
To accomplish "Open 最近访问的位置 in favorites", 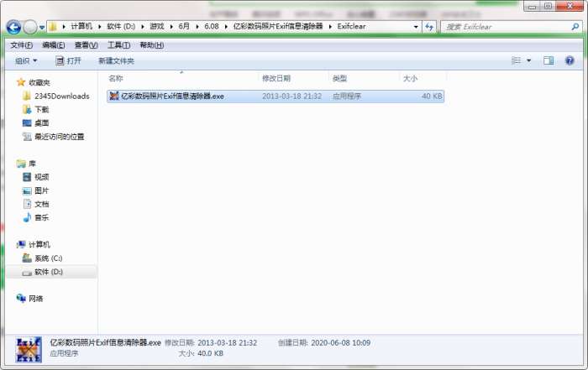I will (60, 137).
